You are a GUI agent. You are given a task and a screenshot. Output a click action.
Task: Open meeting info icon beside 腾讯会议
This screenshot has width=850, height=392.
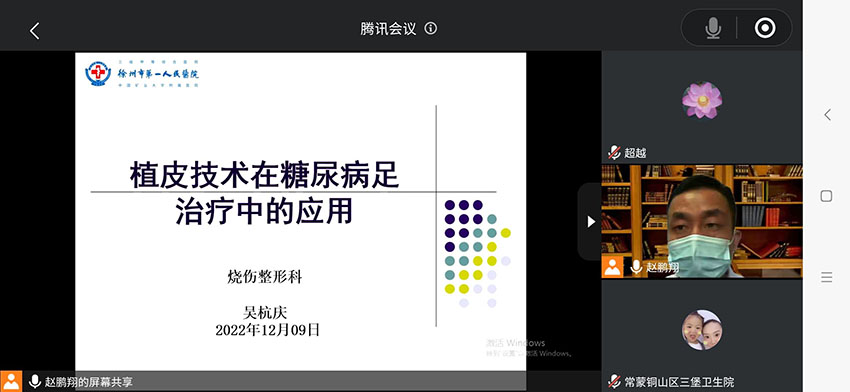click(x=431, y=28)
